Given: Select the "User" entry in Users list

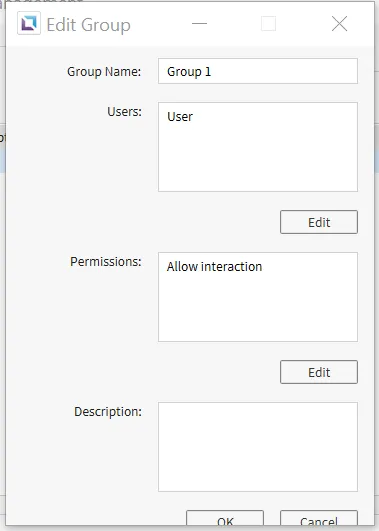Looking at the screenshot, I should (180, 117).
